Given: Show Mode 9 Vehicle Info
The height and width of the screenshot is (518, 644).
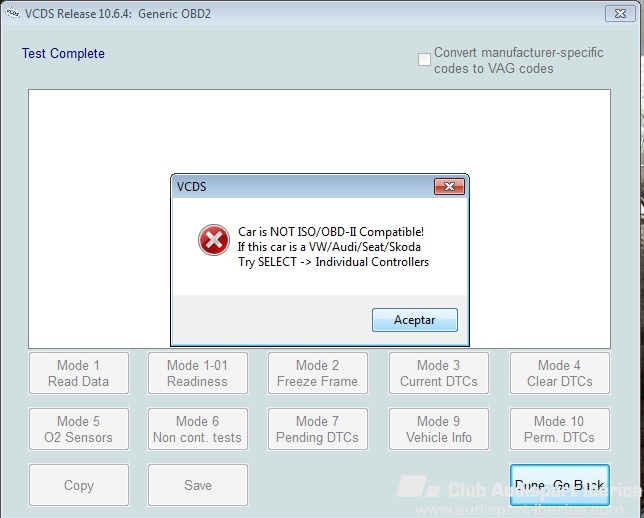Looking at the screenshot, I should [439, 429].
